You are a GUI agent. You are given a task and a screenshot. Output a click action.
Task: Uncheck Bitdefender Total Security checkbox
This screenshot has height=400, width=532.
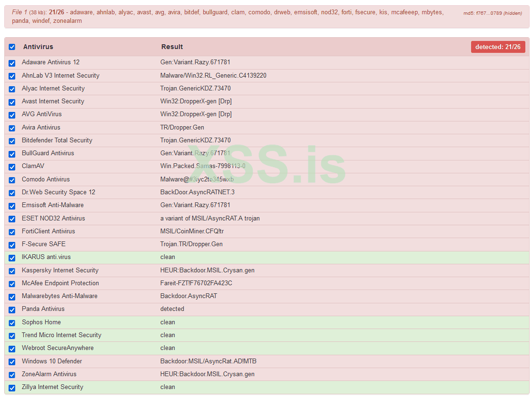click(12, 141)
